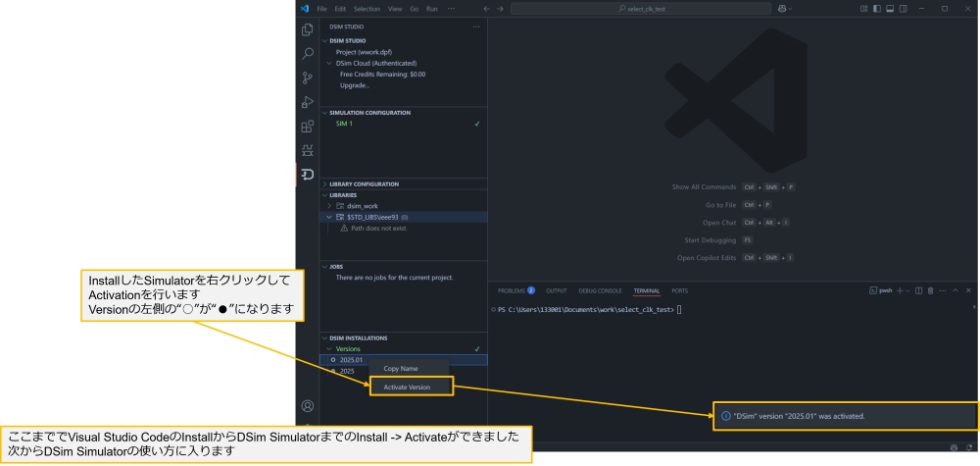The width and height of the screenshot is (980, 466).
Task: Collapse the Versions node
Action: [330, 349]
